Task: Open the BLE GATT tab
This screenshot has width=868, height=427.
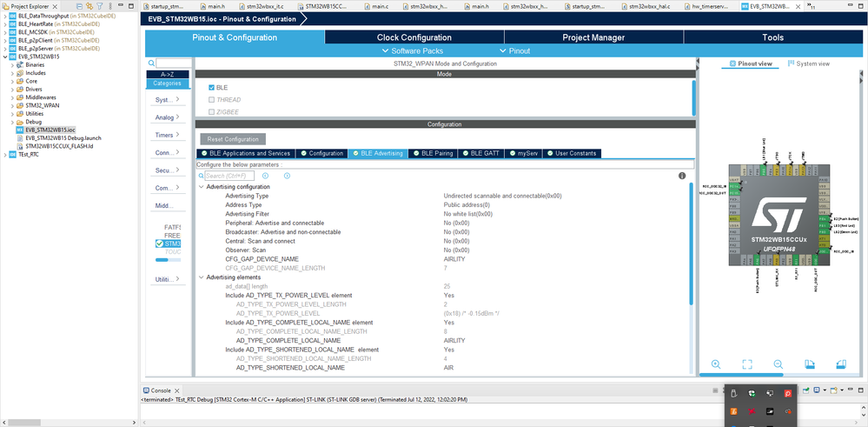Action: click(481, 153)
